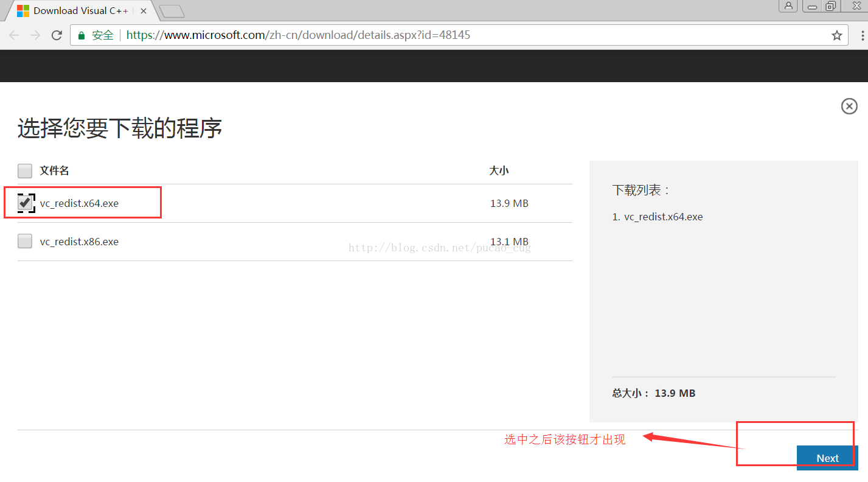Screen dimensions: 868x482
Task: Click the 总大小 13.9 MB total
Action: click(654, 393)
